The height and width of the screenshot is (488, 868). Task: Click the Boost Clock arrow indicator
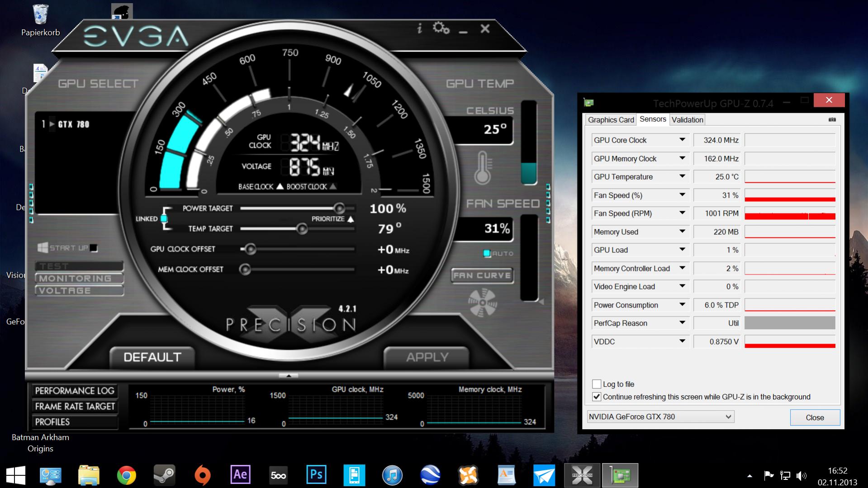(x=333, y=186)
